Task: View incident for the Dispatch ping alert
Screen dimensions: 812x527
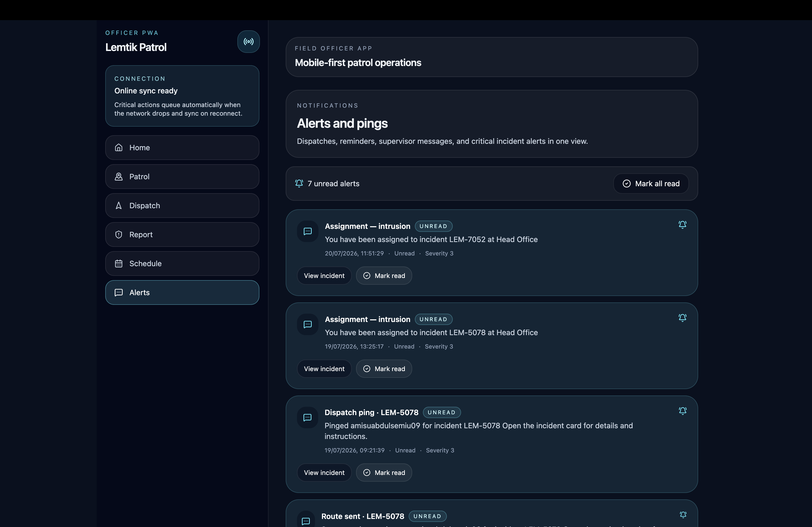Action: coord(324,473)
